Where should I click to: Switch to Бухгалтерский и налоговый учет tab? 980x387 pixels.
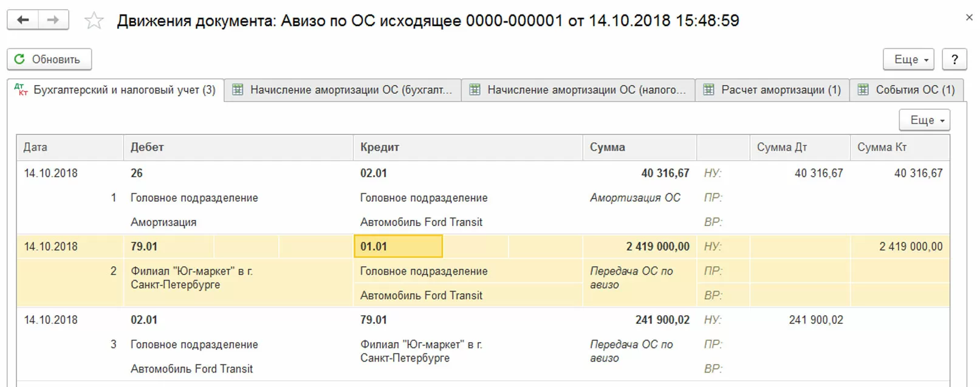[x=115, y=90]
